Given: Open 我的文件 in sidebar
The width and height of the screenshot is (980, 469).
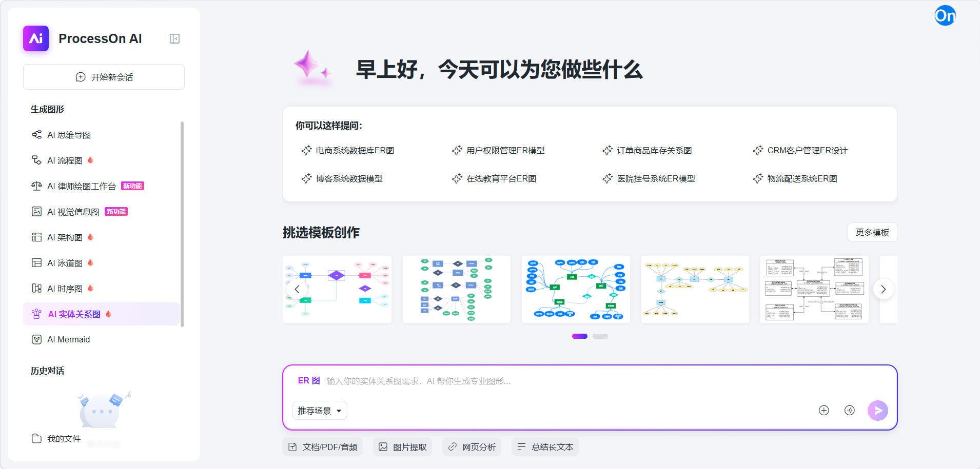Looking at the screenshot, I should pyautogui.click(x=56, y=439).
